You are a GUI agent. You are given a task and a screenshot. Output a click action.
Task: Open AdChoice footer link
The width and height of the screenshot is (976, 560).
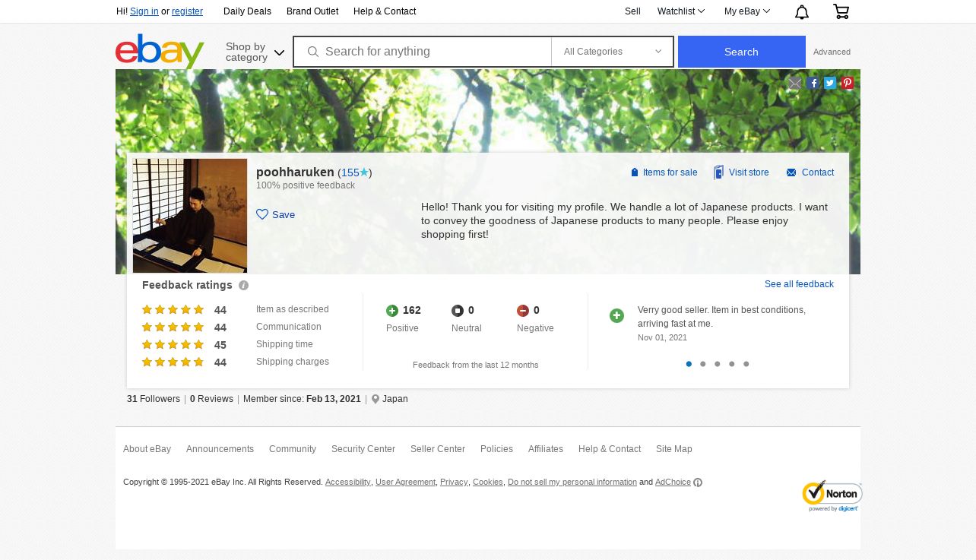point(673,482)
